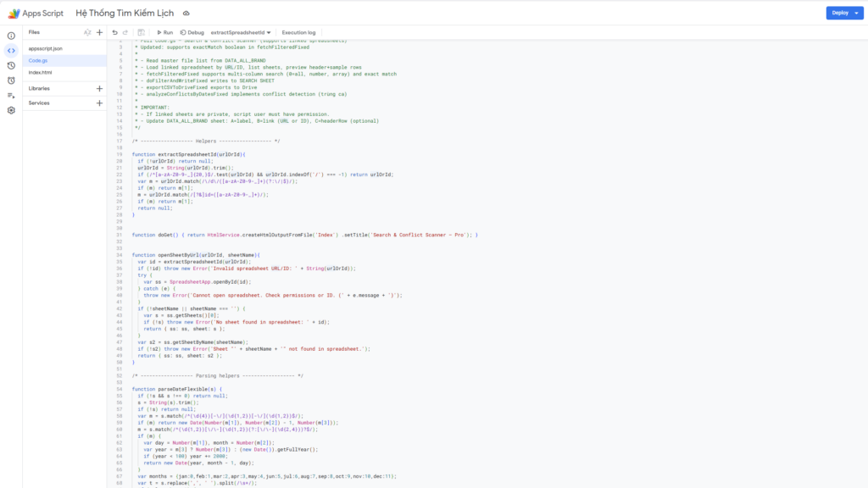Select the appsscript.json file
Screen dimensions: 868x488
pos(46,48)
